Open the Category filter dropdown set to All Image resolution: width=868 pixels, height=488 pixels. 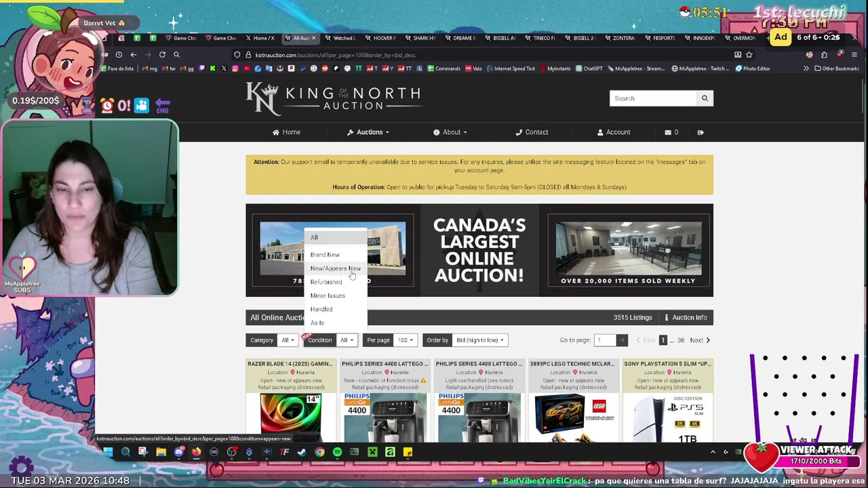point(288,340)
